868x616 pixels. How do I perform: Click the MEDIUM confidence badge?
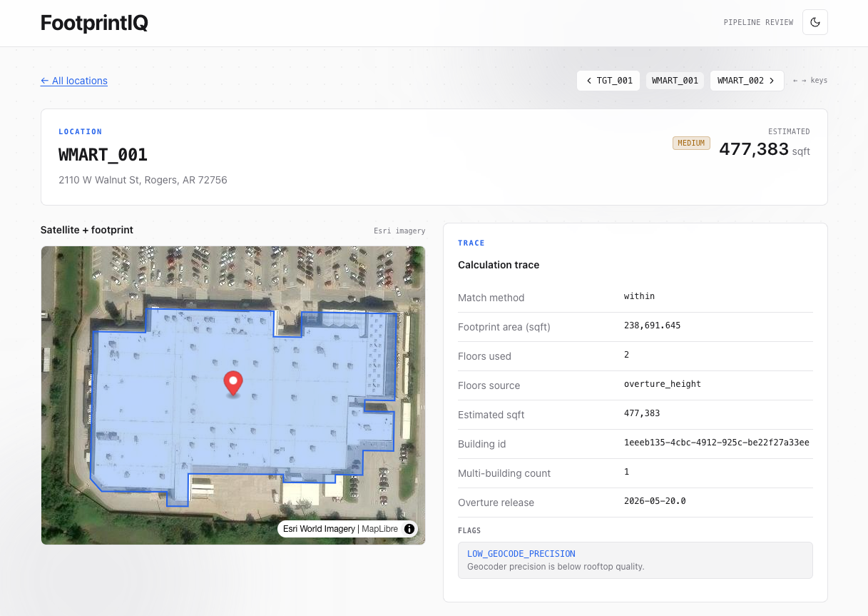[x=691, y=143]
